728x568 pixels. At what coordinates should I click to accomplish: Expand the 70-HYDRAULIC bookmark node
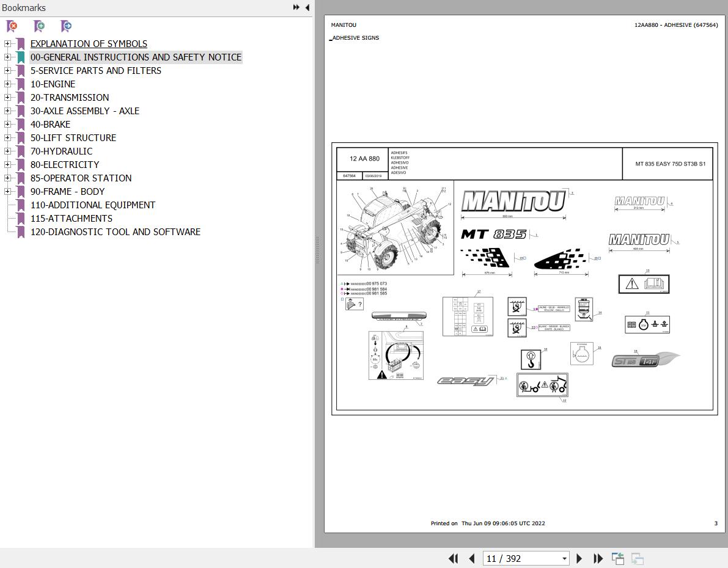(x=7, y=151)
